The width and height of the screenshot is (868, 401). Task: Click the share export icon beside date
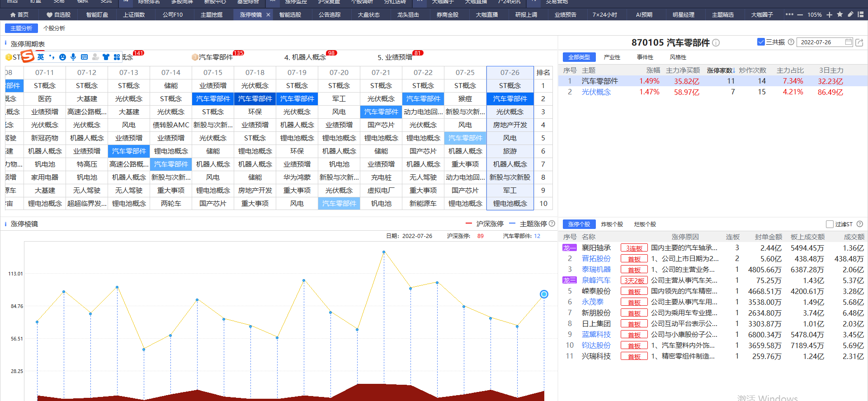[859, 42]
